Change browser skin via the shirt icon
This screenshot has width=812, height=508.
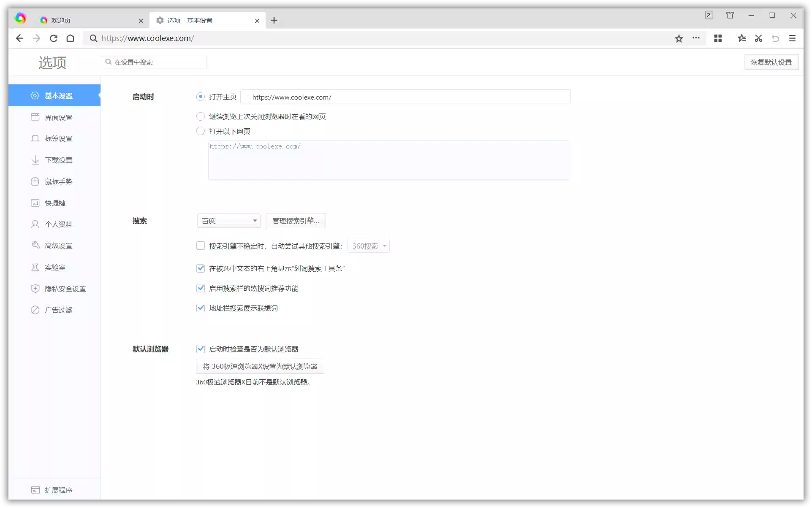point(730,15)
